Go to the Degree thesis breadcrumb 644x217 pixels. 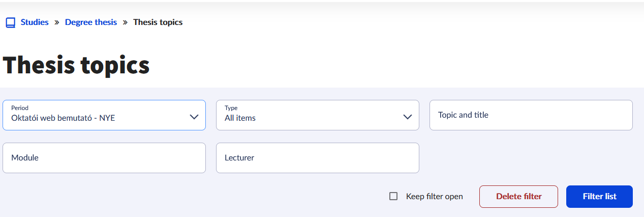(x=91, y=22)
